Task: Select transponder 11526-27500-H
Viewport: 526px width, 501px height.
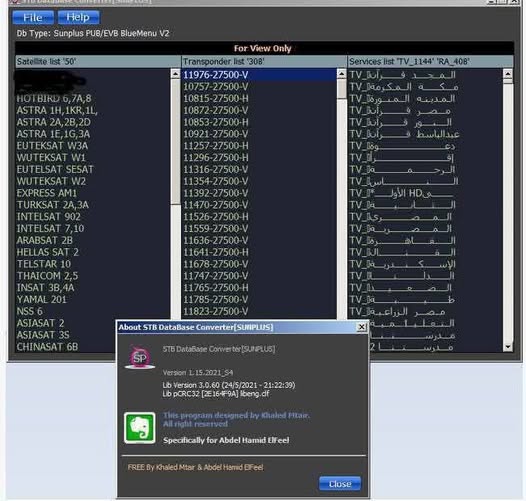Action: pyautogui.click(x=259, y=217)
